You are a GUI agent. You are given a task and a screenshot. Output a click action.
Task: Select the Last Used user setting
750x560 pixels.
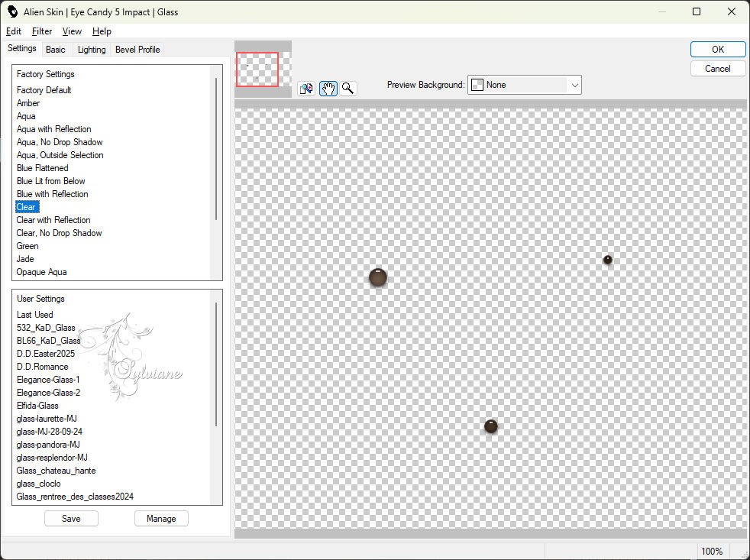point(34,315)
